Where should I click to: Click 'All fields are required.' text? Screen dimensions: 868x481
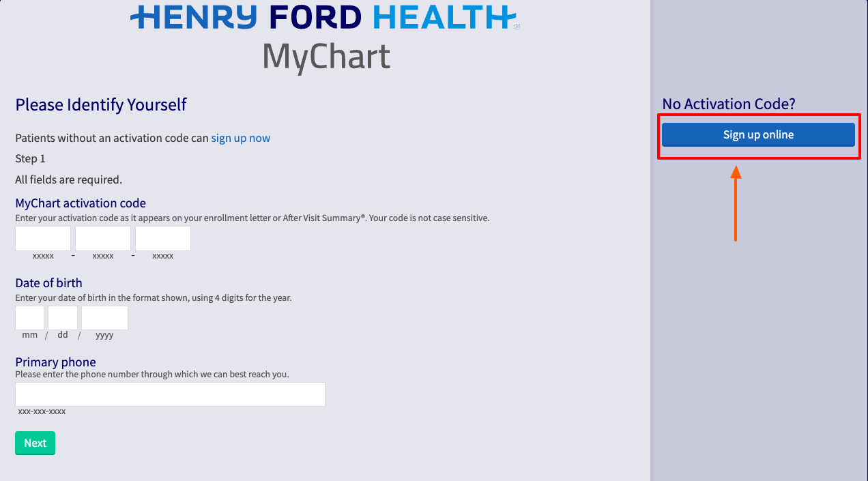[68, 179]
